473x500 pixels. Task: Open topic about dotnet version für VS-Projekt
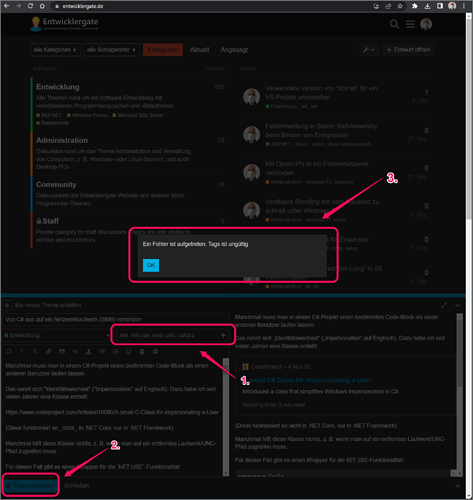click(x=321, y=93)
